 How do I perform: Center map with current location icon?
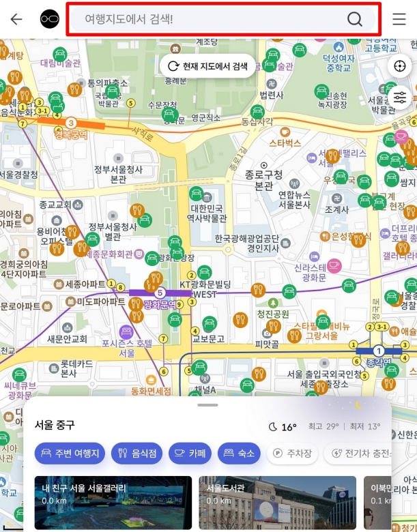[x=399, y=66]
